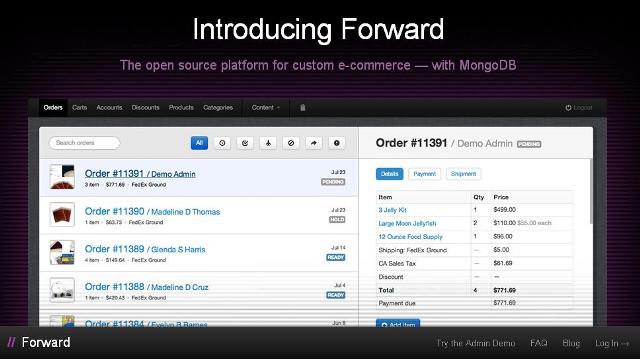Open Order #11389 Glenda S Harris
This screenshot has width=640, height=360.
coord(145,249)
